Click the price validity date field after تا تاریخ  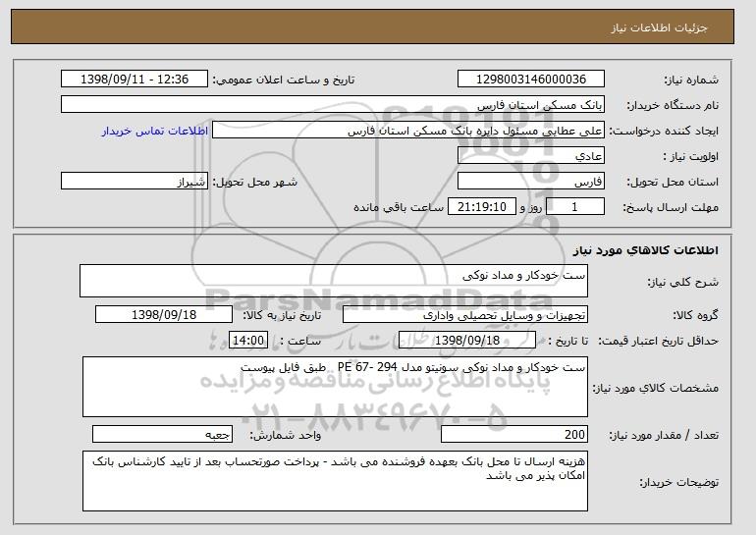click(467, 341)
